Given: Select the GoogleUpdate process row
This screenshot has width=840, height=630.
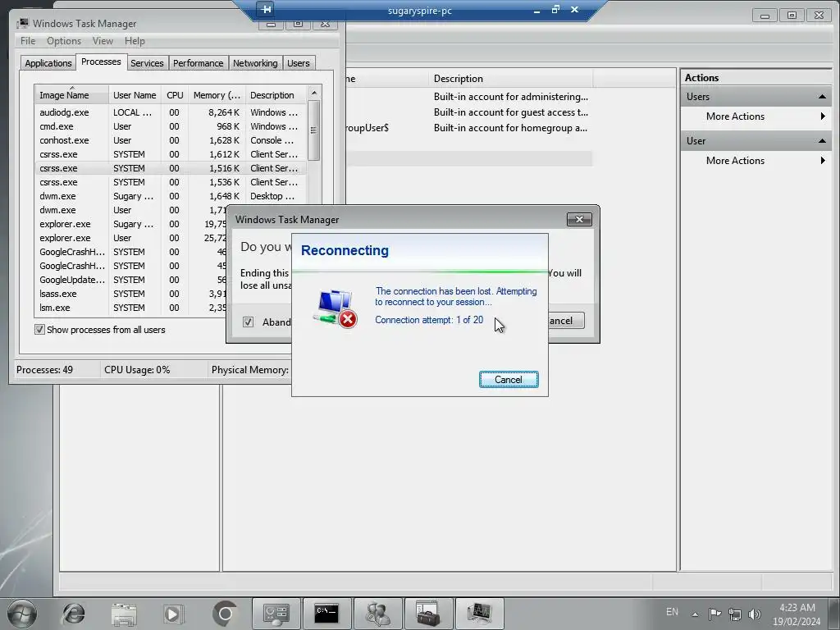Looking at the screenshot, I should (130, 280).
